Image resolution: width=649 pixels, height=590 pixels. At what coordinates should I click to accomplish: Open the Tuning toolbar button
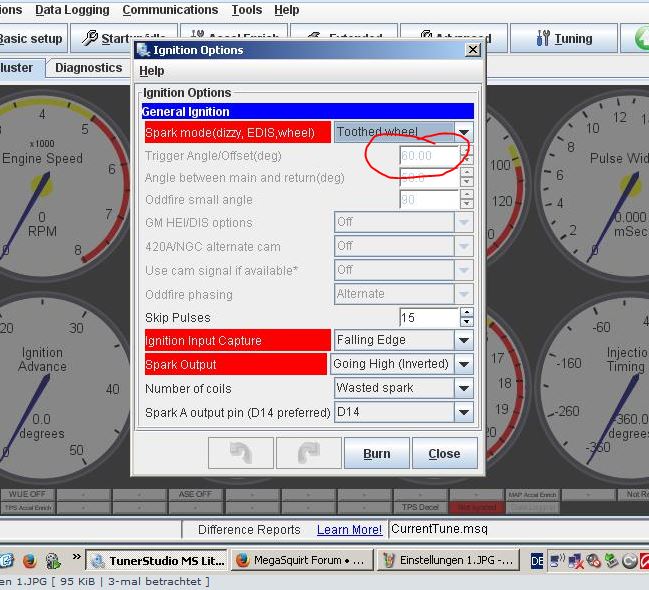tap(564, 39)
